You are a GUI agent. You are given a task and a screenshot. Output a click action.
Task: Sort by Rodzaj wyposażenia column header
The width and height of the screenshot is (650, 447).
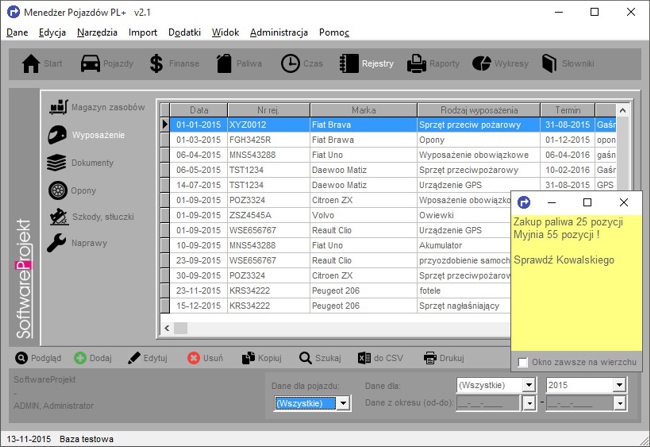(x=479, y=110)
